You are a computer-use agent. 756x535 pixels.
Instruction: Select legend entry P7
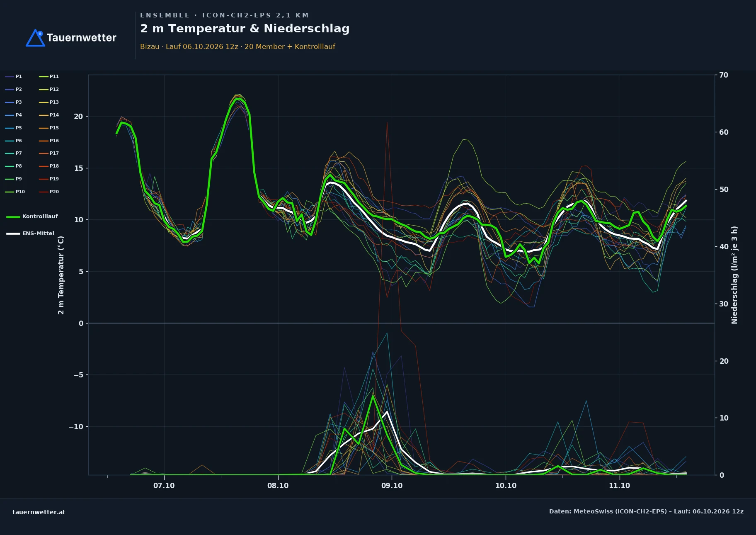(14, 153)
